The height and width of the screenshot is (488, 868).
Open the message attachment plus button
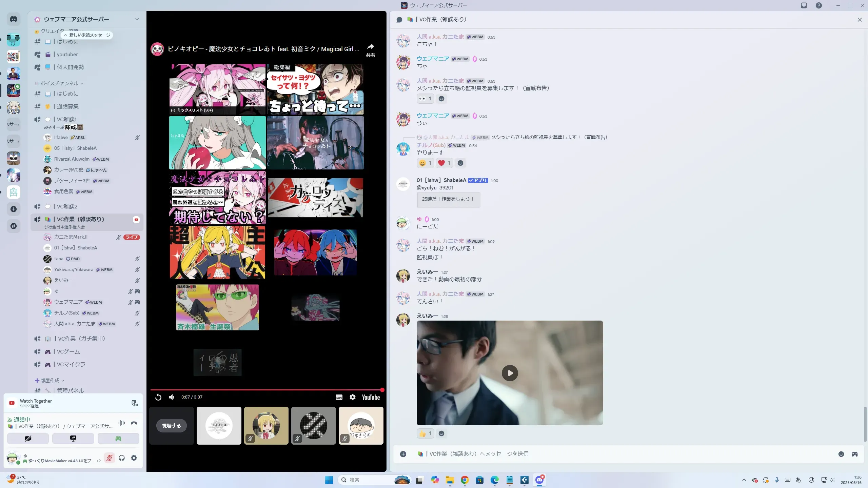coord(403,454)
